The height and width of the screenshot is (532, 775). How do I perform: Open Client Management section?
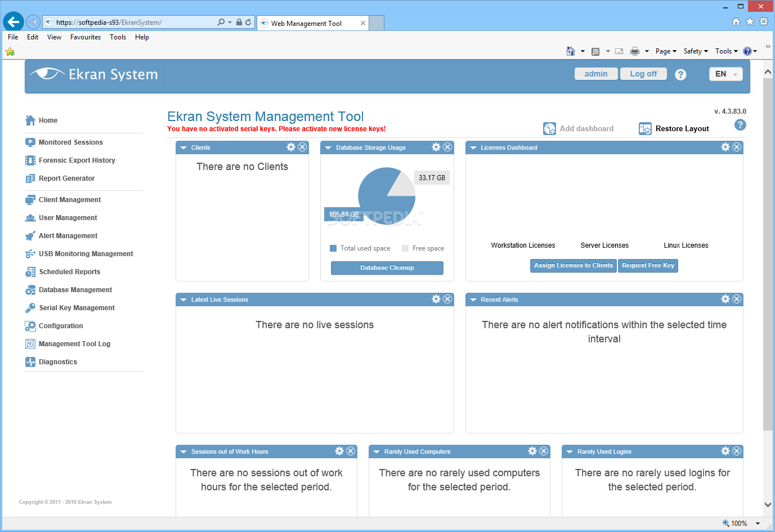(x=63, y=200)
